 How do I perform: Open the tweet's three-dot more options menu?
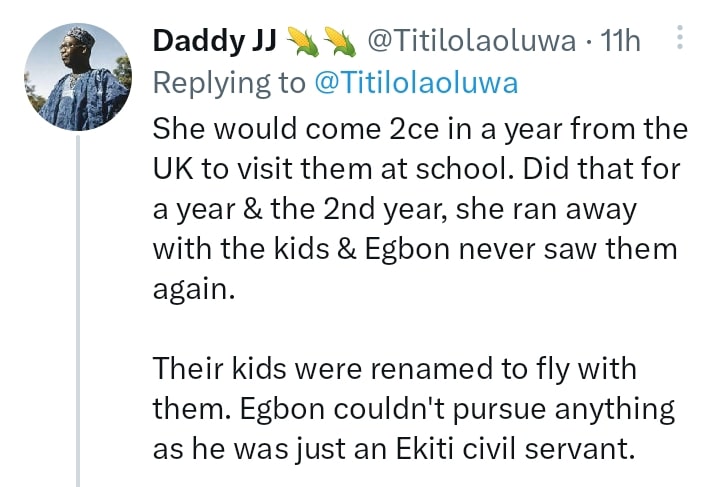(680, 40)
